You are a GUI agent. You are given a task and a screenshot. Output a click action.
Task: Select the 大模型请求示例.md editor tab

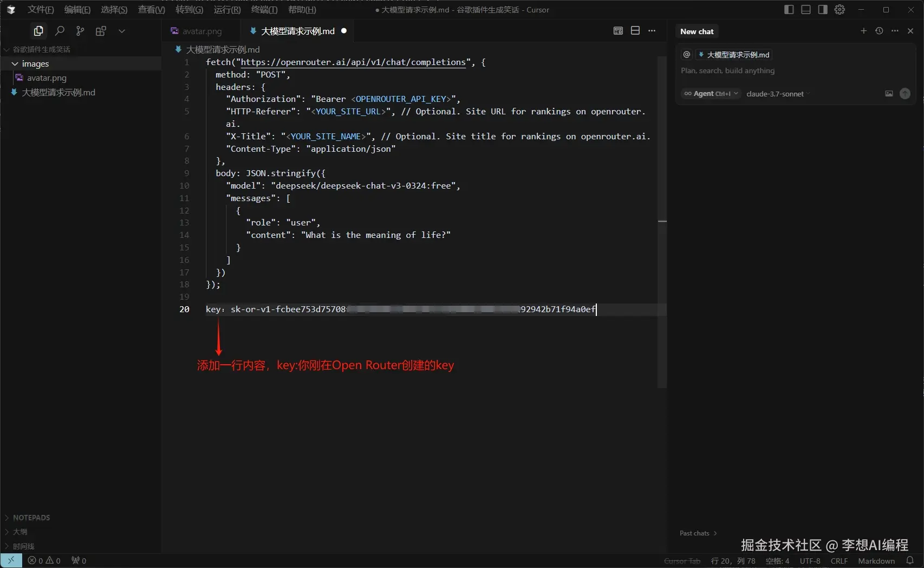tap(297, 31)
